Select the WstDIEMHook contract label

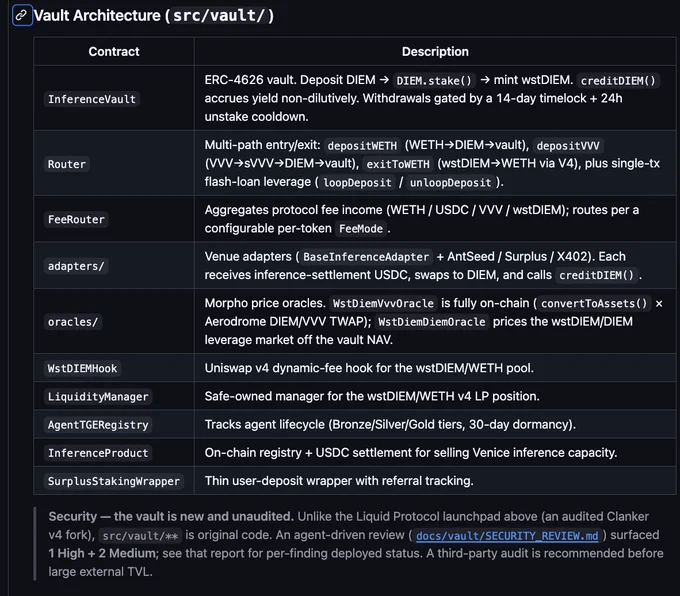point(82,368)
